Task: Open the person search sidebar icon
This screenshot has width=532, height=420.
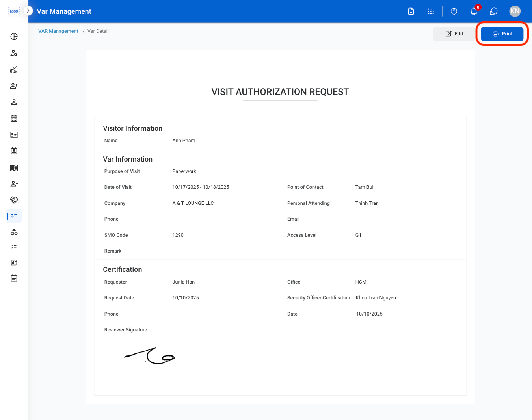Action: (14, 53)
